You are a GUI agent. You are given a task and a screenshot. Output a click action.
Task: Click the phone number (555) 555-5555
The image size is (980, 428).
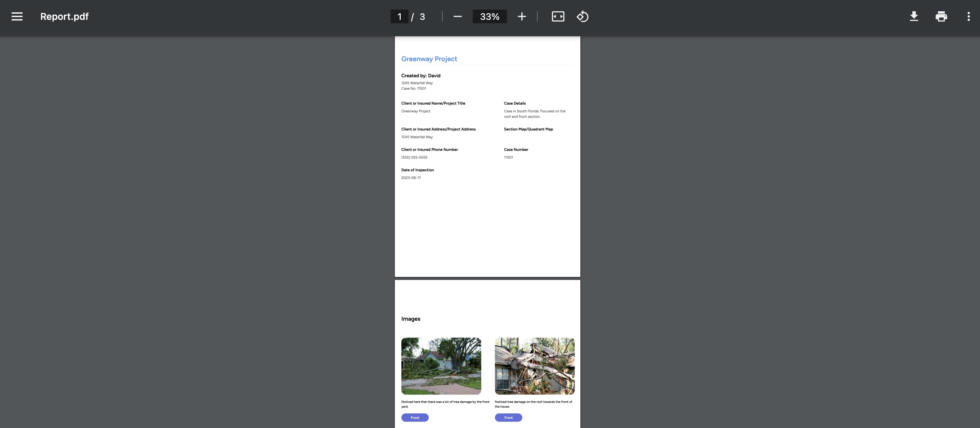[x=414, y=157]
